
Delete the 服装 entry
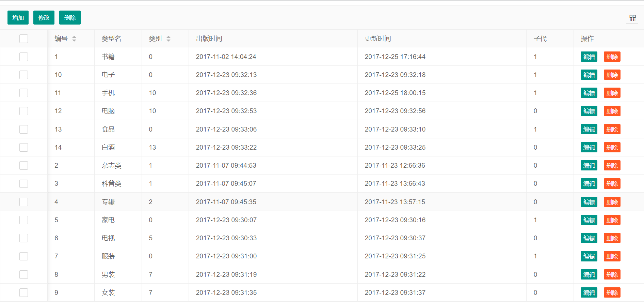tap(612, 256)
